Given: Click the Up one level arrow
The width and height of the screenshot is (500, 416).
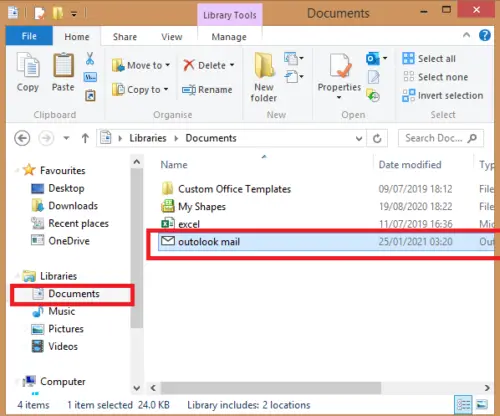Looking at the screenshot, I should pyautogui.click(x=85, y=138).
